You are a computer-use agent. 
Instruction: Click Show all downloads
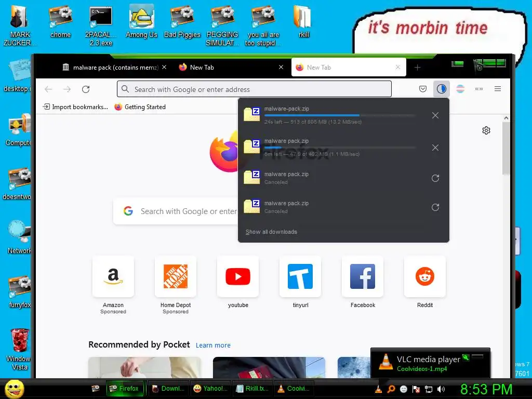271,232
